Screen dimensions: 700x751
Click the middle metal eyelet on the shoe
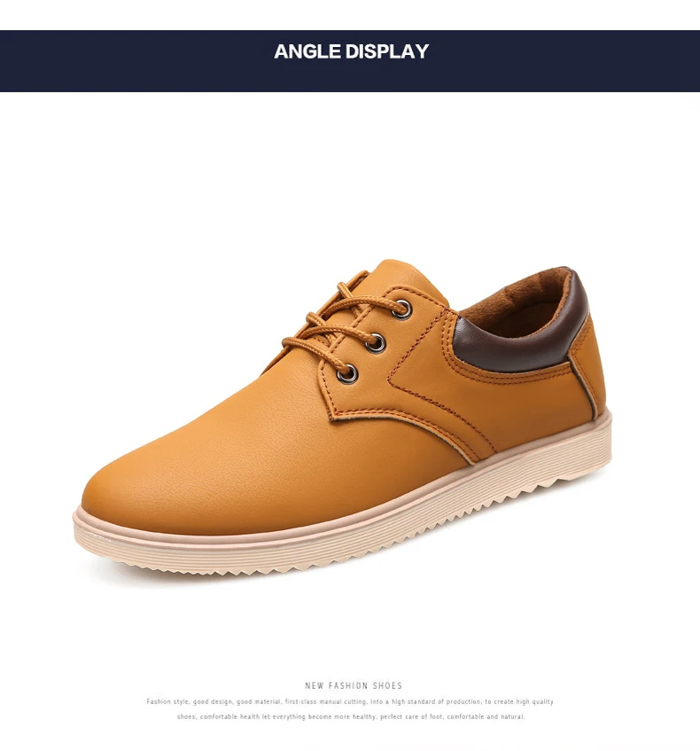[376, 343]
